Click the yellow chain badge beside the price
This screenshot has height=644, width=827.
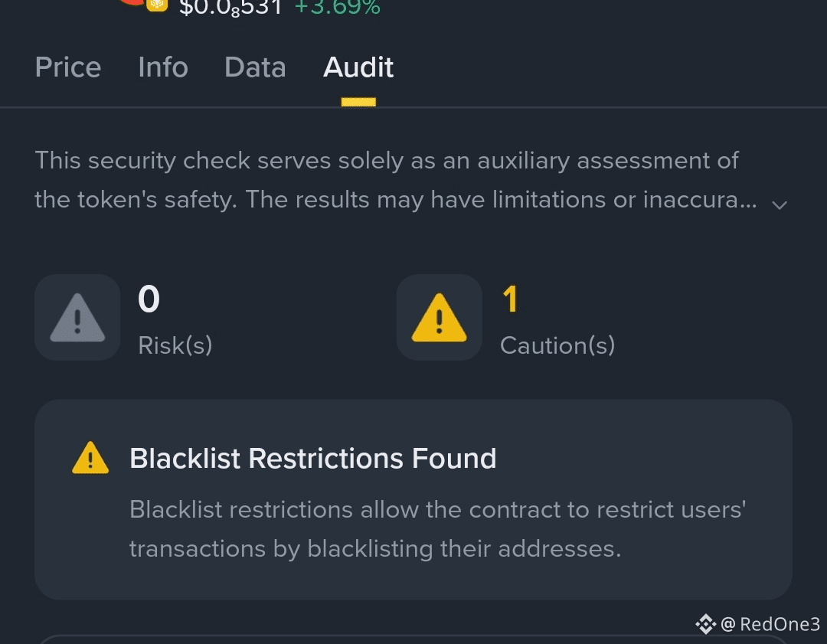[157, 5]
